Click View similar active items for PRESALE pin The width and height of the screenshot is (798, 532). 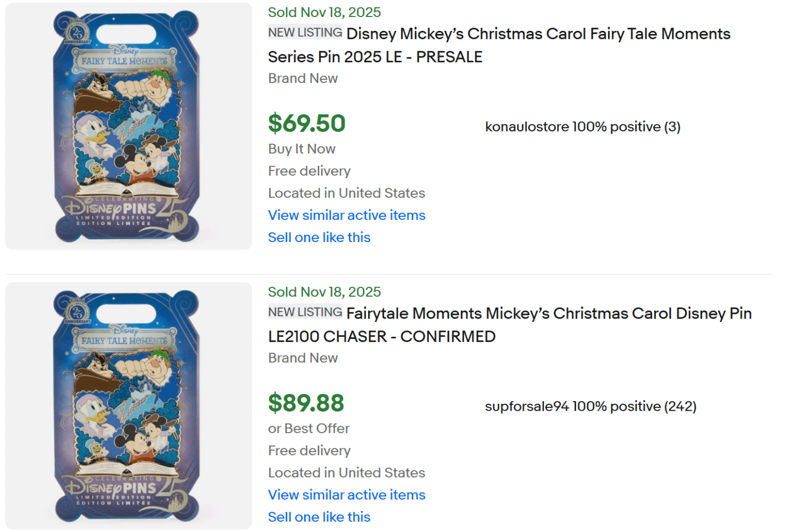(x=346, y=215)
